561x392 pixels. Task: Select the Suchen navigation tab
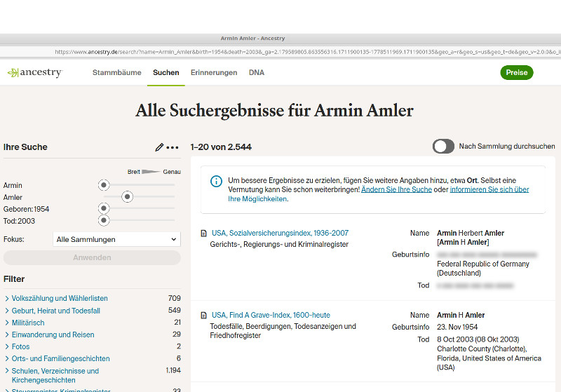click(166, 73)
